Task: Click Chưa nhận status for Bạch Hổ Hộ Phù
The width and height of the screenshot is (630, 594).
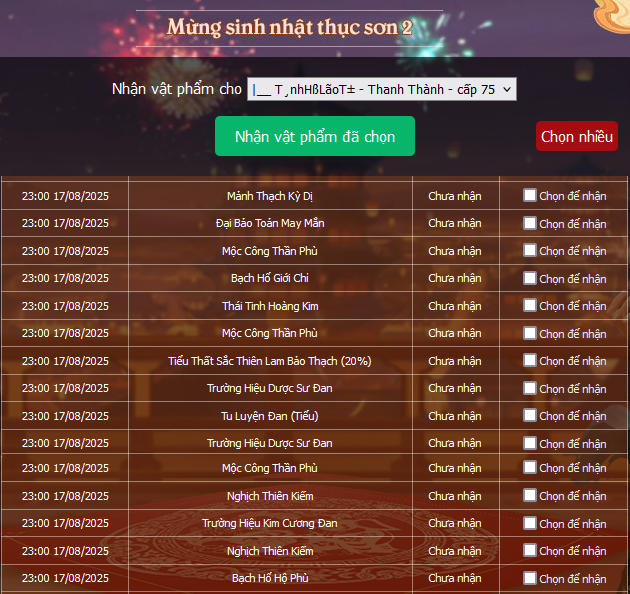Action: pos(455,578)
